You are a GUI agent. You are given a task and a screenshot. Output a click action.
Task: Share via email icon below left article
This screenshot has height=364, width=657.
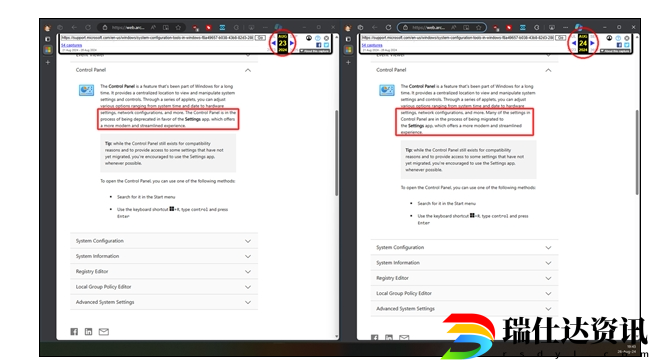(103, 332)
